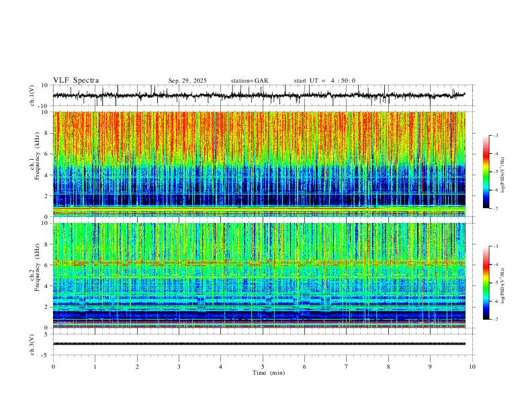Viewport: 532px width, 411px height.
Task: Click the upper PSD color scale bar
Action: coord(486,172)
